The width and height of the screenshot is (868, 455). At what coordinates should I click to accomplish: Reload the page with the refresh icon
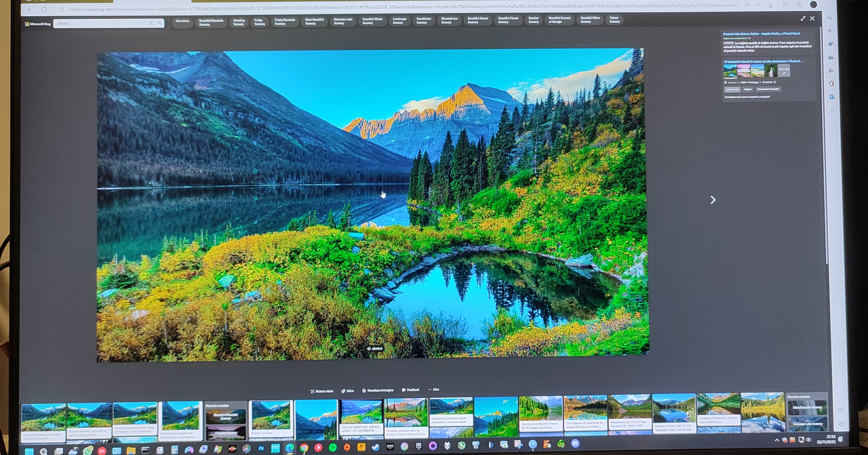point(45,9)
